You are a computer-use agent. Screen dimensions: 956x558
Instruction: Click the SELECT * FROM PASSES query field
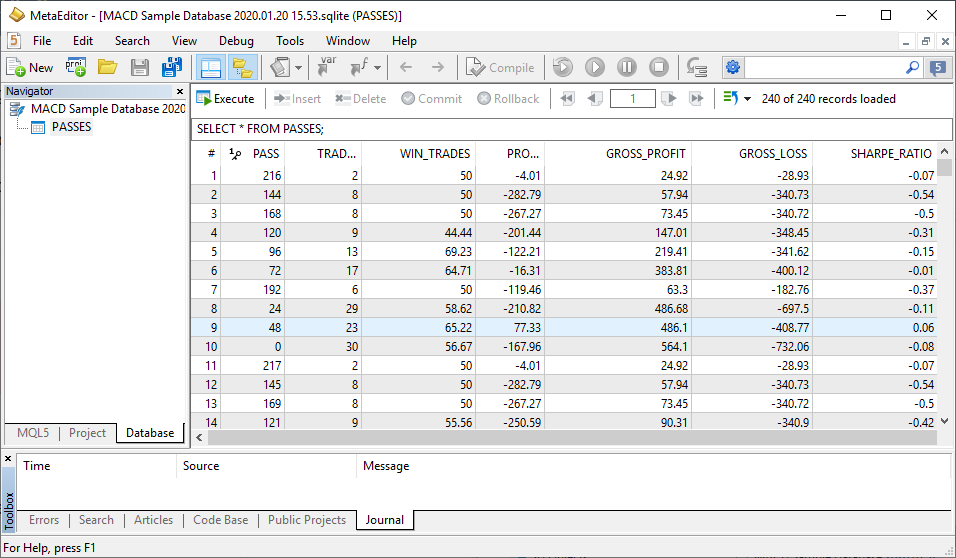tap(571, 129)
